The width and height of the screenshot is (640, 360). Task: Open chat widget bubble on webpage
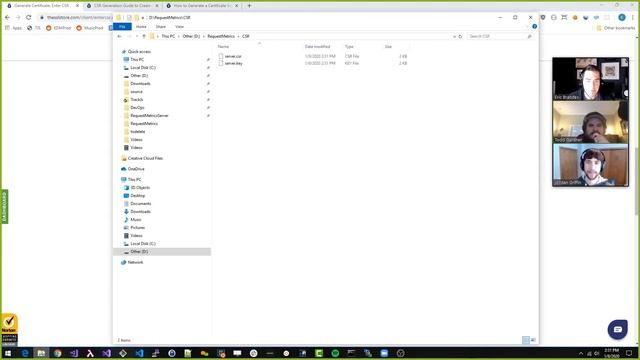[618, 330]
